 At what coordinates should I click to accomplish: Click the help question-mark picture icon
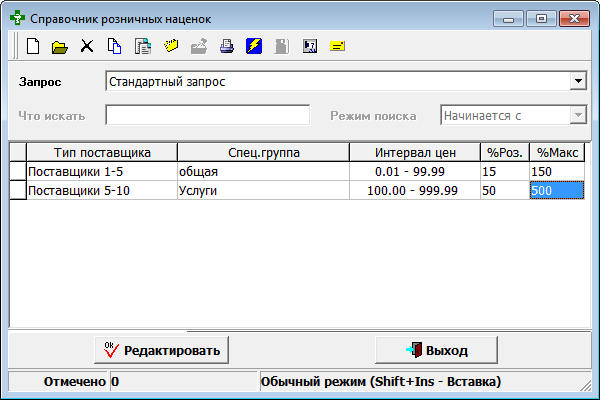tap(310, 46)
